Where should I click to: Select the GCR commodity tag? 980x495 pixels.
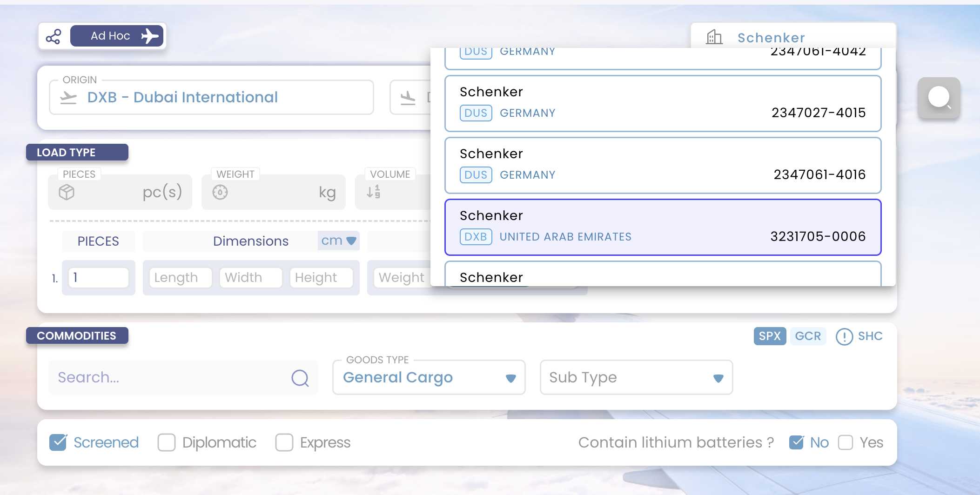click(808, 336)
